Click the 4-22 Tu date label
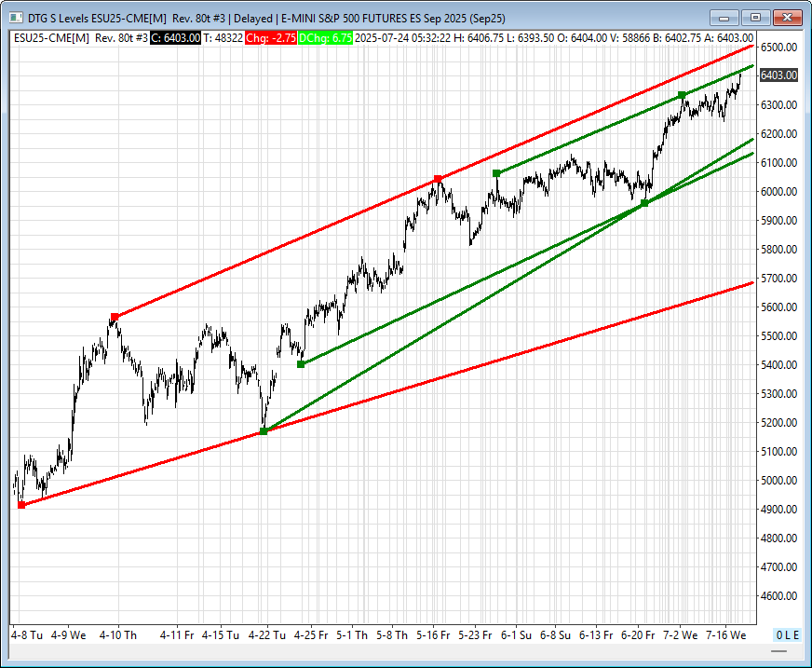 tap(266, 635)
